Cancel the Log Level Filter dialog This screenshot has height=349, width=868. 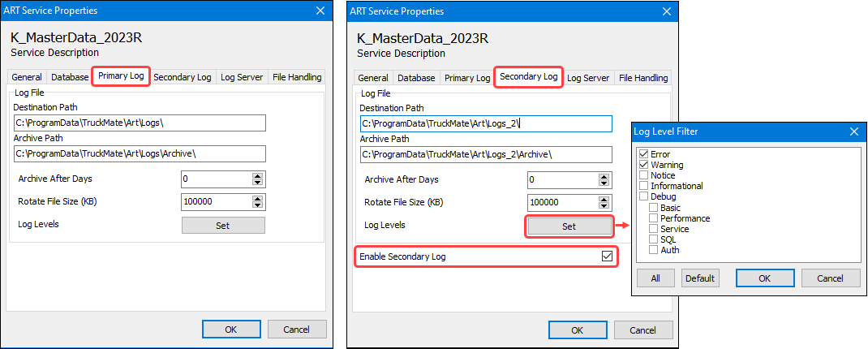pyautogui.click(x=831, y=278)
